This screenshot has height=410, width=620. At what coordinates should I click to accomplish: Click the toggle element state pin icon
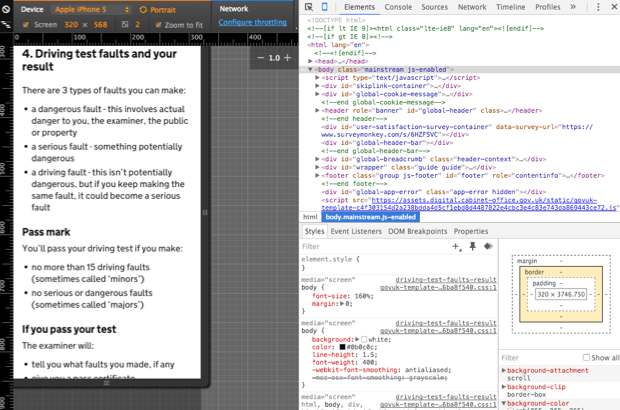(473, 247)
